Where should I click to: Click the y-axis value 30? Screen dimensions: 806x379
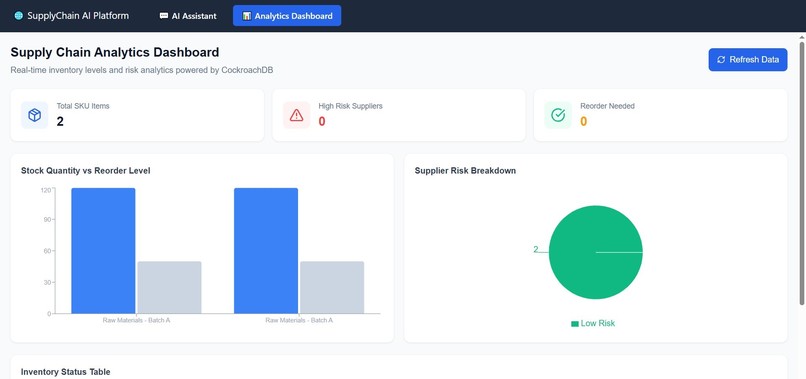click(x=47, y=282)
